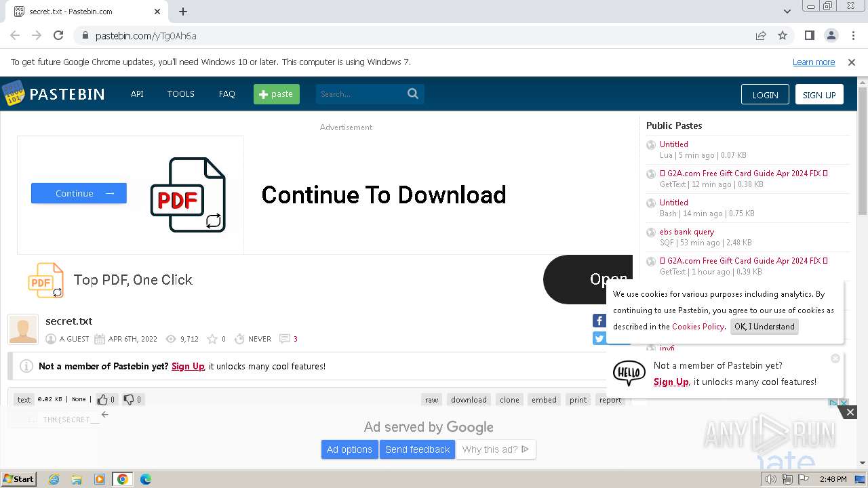Open the API menu item

click(x=137, y=94)
